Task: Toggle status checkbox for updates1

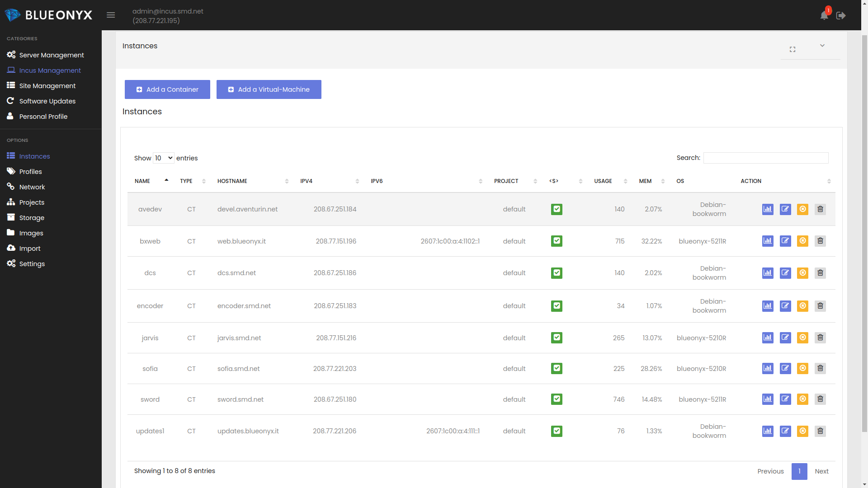Action: tap(557, 431)
